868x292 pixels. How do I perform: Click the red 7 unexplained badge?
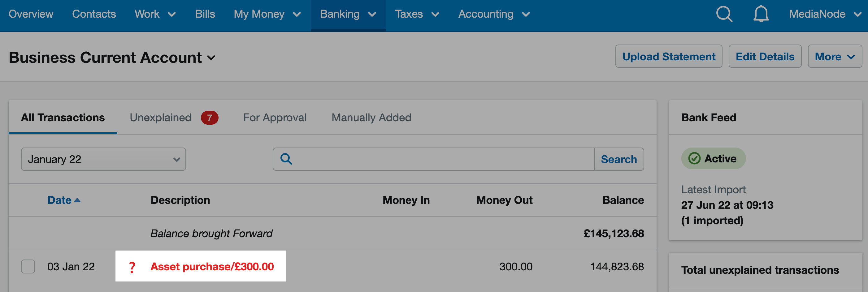(209, 118)
